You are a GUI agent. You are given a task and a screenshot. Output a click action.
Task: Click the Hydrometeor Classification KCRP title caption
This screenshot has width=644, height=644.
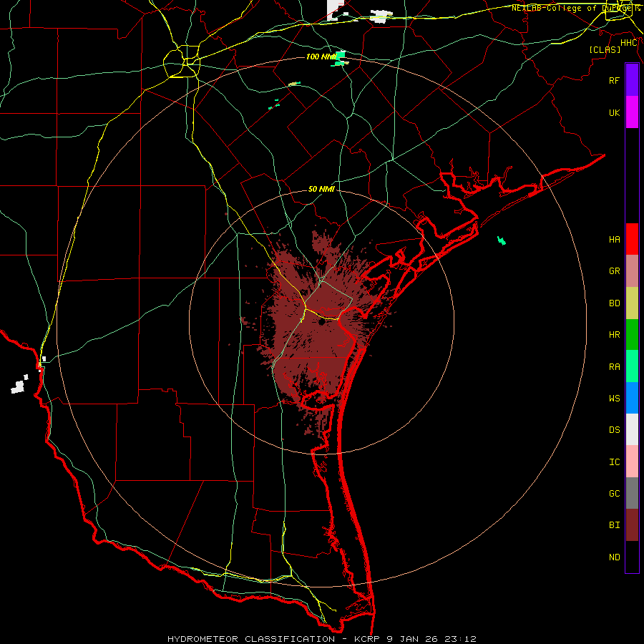(321, 639)
